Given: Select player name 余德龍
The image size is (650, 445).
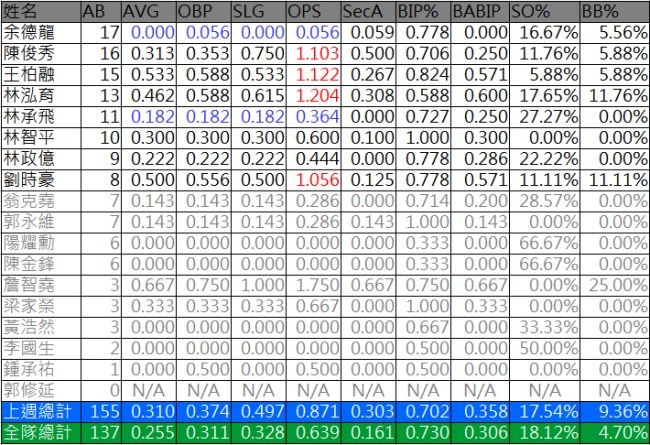Looking at the screenshot, I should [29, 33].
